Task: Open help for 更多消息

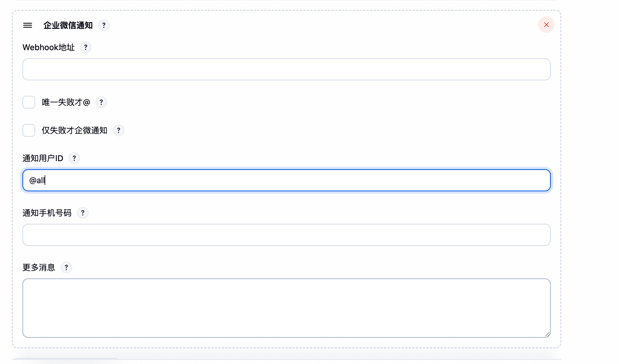Action: [x=66, y=267]
